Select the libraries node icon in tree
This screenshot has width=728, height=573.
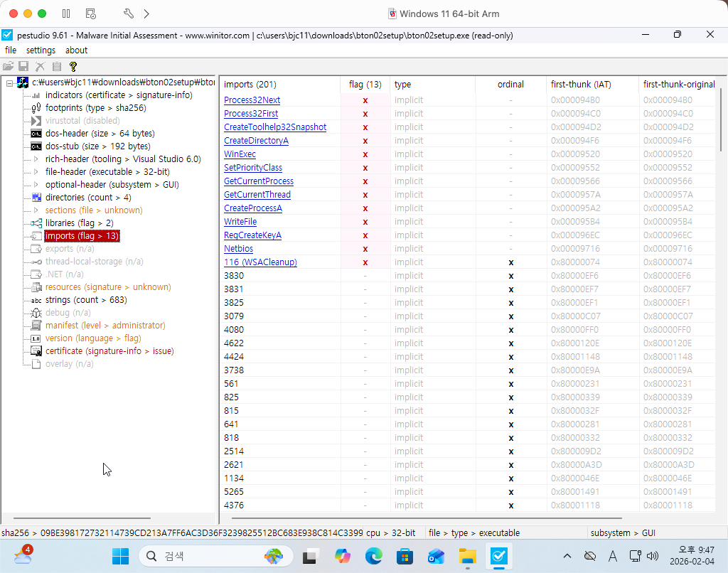[36, 223]
